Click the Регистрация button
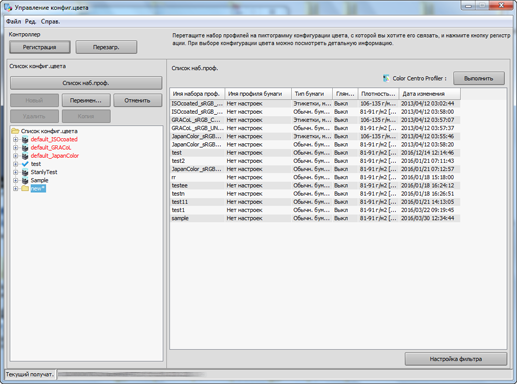517x384 pixels. pyautogui.click(x=40, y=47)
